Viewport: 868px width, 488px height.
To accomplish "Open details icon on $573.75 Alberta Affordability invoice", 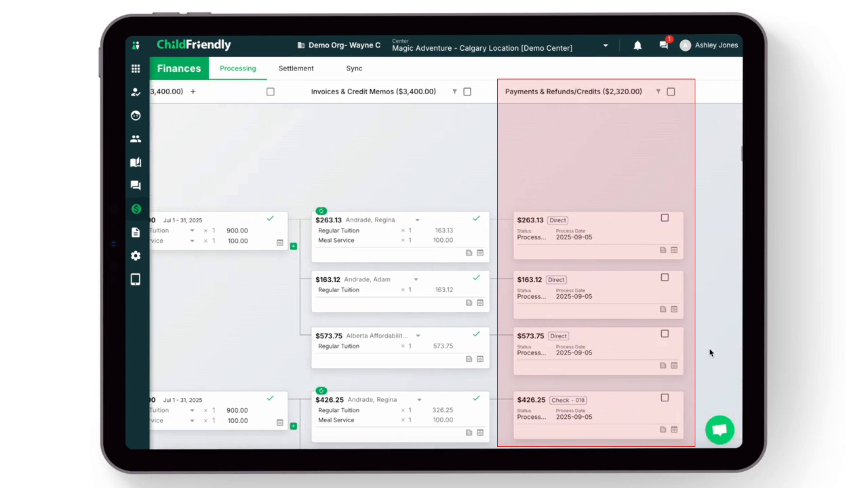I will pyautogui.click(x=480, y=359).
